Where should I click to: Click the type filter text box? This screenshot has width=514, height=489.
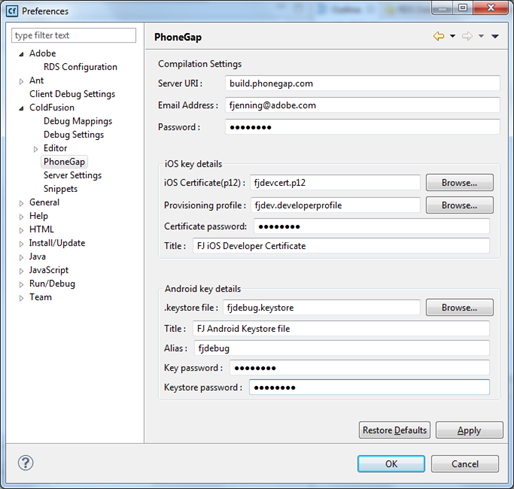click(74, 35)
